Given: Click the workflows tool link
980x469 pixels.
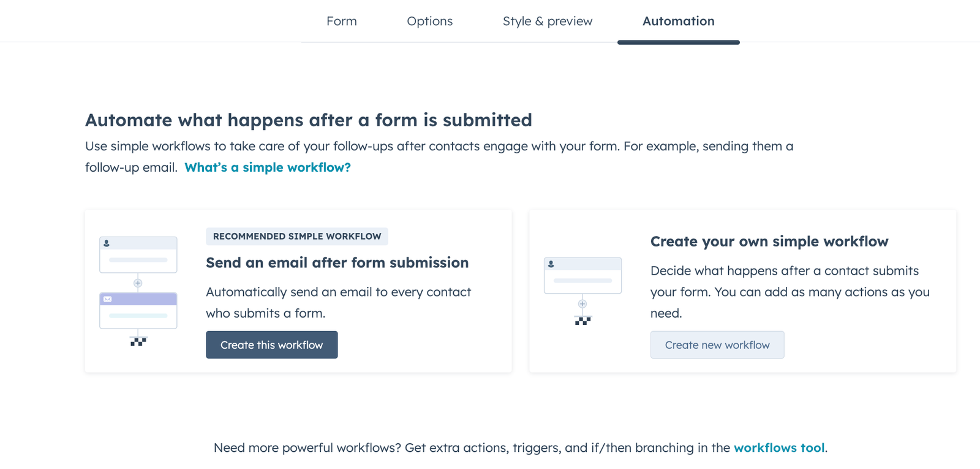Looking at the screenshot, I should click(779, 448).
